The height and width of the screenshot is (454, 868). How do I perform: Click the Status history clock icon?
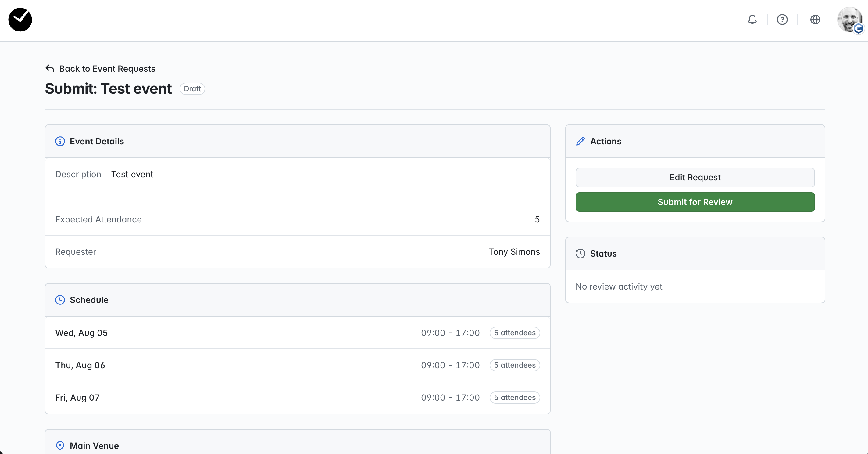pyautogui.click(x=580, y=254)
